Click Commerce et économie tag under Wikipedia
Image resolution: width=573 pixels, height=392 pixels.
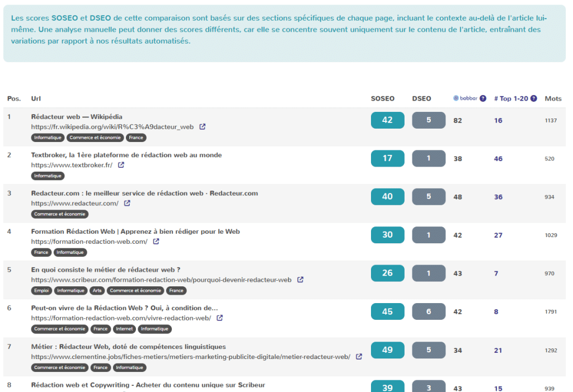pyautogui.click(x=95, y=138)
